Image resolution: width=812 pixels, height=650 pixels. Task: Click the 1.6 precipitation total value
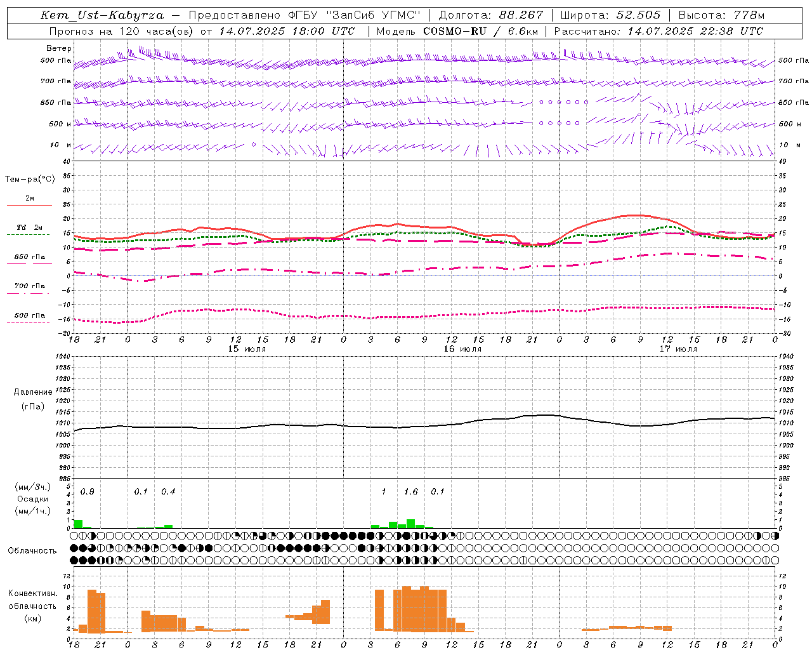pyautogui.click(x=411, y=492)
